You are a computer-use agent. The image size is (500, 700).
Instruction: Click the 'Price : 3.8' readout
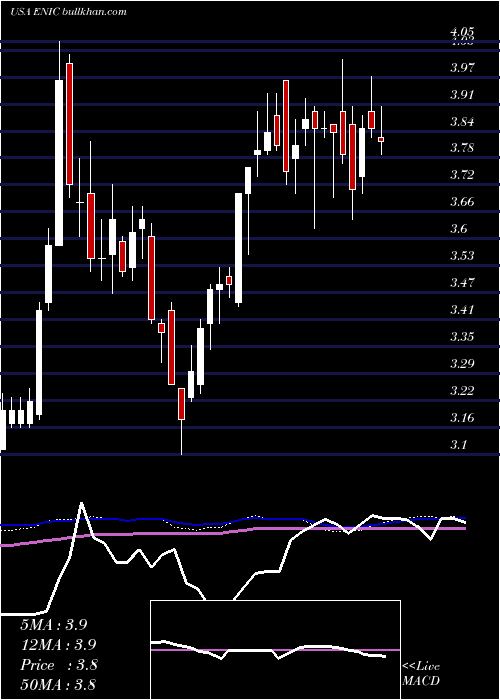58,665
